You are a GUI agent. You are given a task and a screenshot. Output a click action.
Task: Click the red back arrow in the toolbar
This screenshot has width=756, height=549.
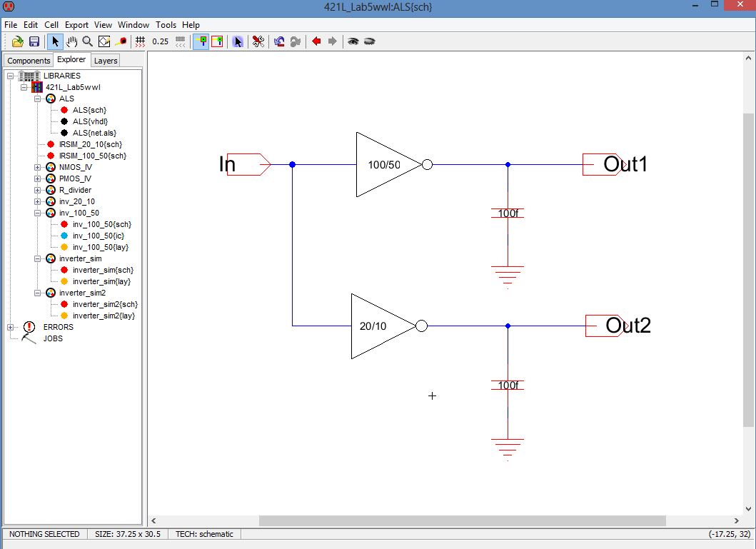coord(316,41)
